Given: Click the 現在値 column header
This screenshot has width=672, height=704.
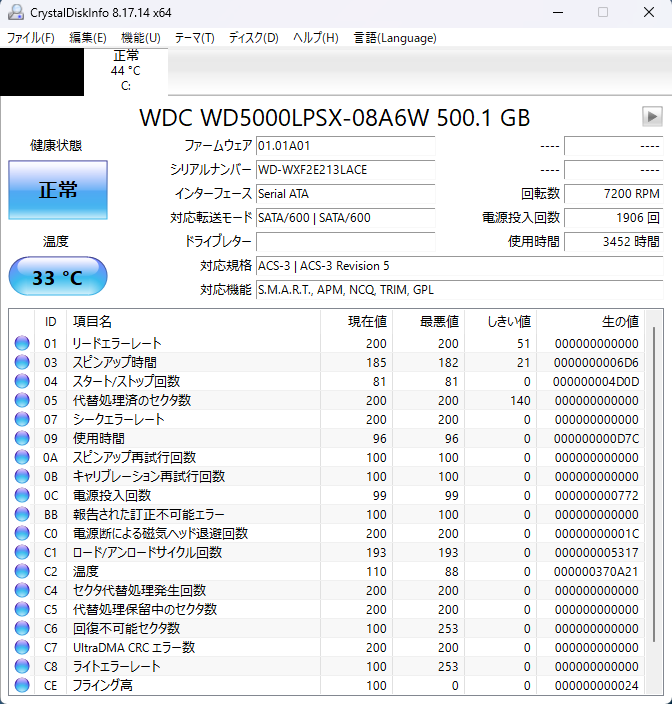Looking at the screenshot, I should click(x=356, y=321).
